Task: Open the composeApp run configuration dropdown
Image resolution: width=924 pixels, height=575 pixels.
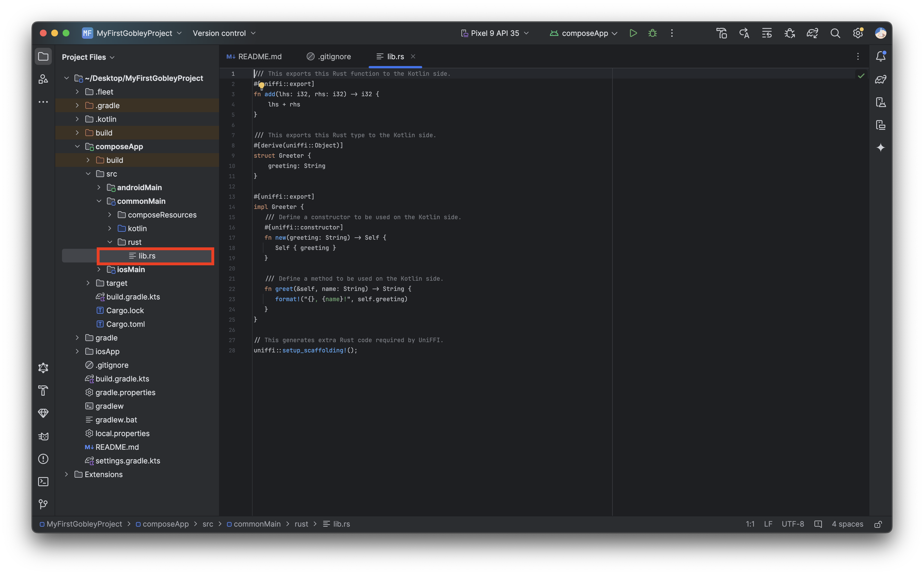Action: (x=583, y=33)
